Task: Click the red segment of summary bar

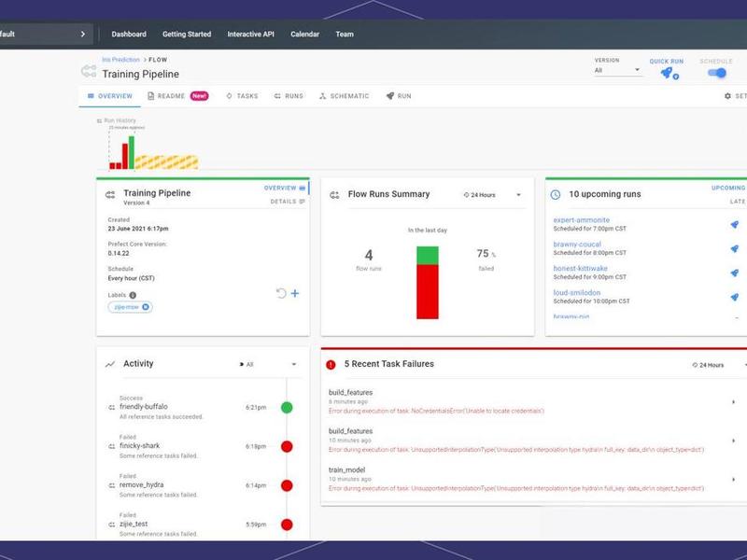Action: [428, 292]
